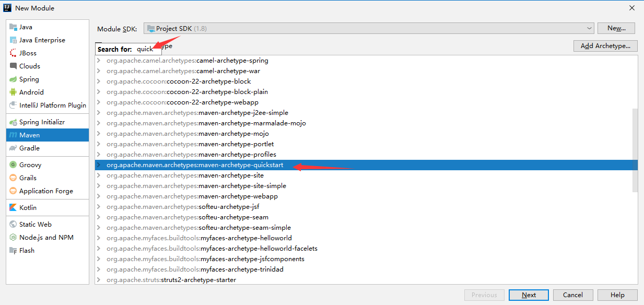
Task: Select Kotlin module type
Action: pyautogui.click(x=48, y=208)
